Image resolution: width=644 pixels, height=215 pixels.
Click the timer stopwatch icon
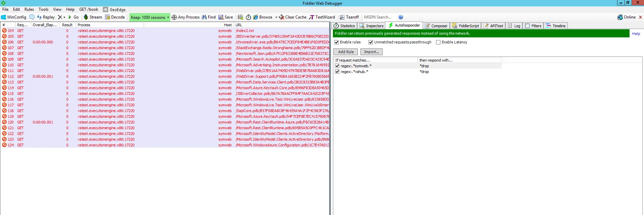pos(249,17)
